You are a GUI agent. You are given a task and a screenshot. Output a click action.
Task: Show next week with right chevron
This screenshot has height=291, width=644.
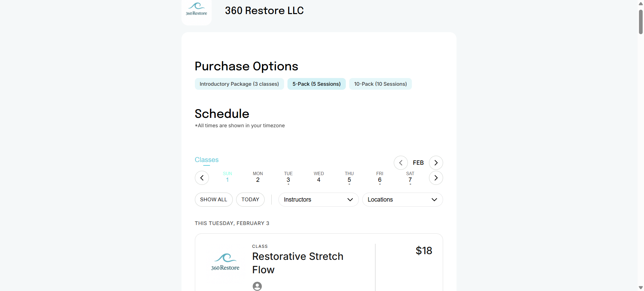click(436, 178)
